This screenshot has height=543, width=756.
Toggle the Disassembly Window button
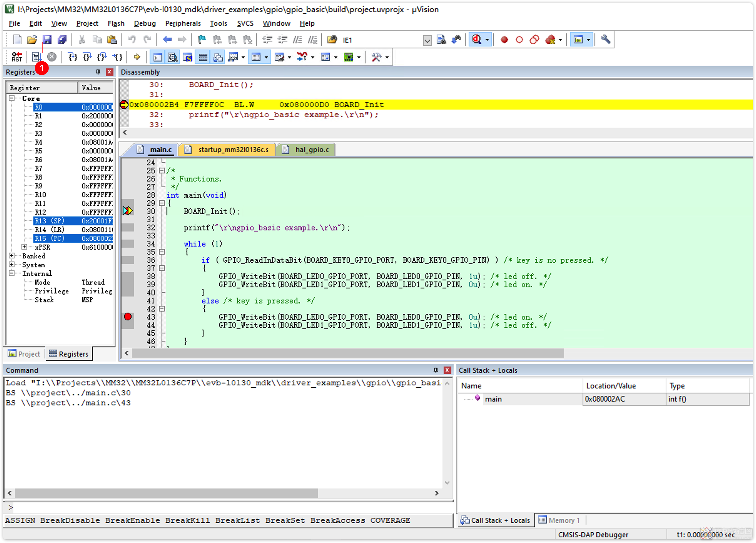coord(172,57)
